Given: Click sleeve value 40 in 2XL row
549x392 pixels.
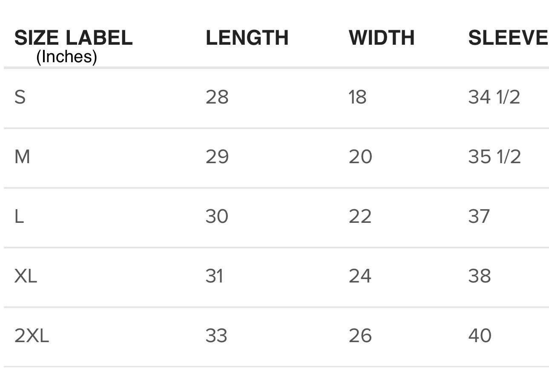Looking at the screenshot, I should pyautogui.click(x=480, y=336).
